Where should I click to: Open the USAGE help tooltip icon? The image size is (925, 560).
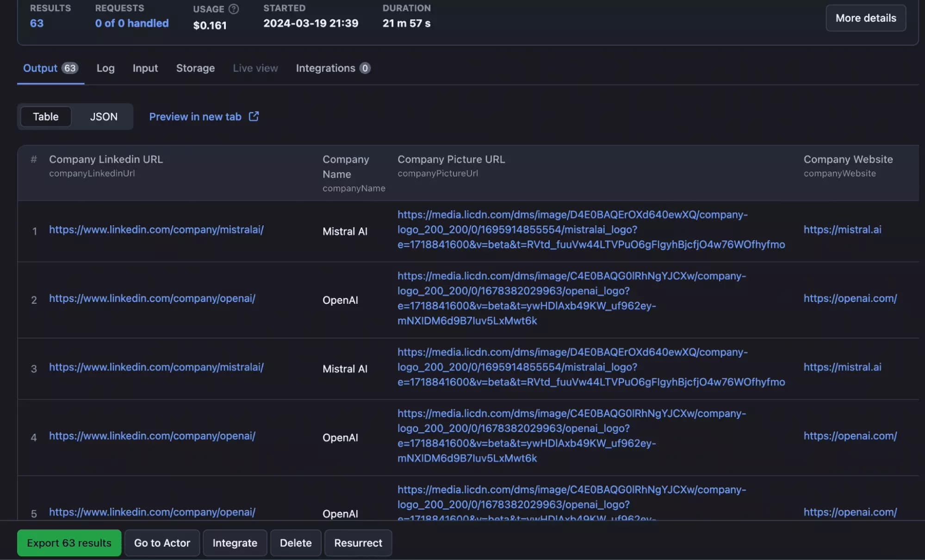pyautogui.click(x=233, y=9)
